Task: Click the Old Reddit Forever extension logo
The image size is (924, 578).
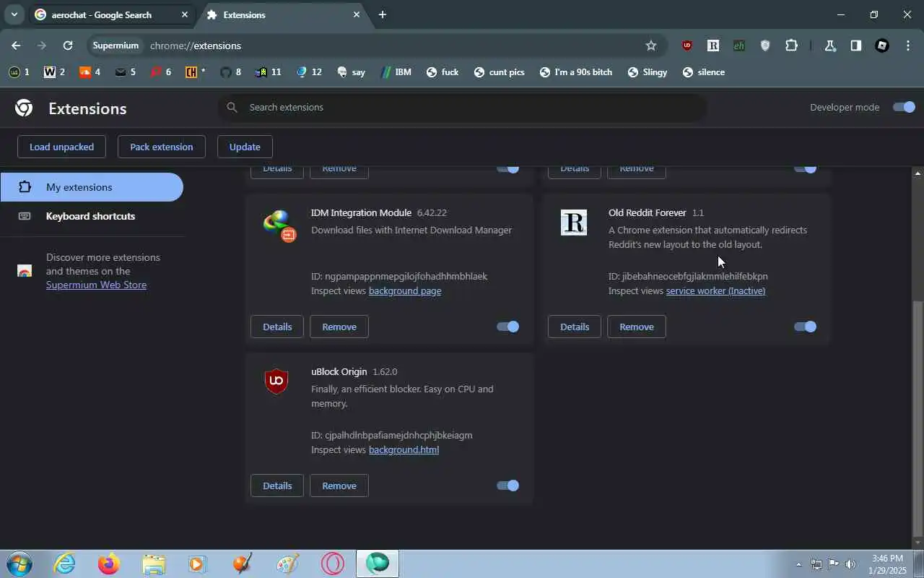Action: [x=574, y=223]
